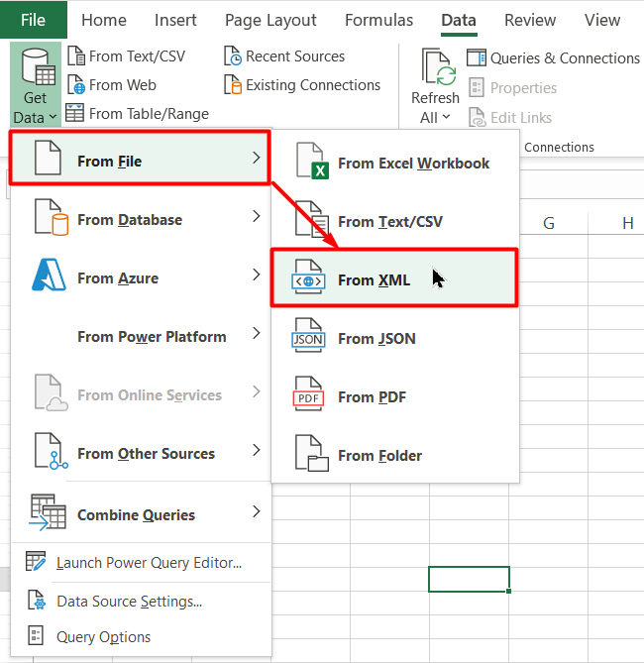Screen dimensions: 644x663
Task: Click the Queries & Connections label
Action: coord(565,57)
